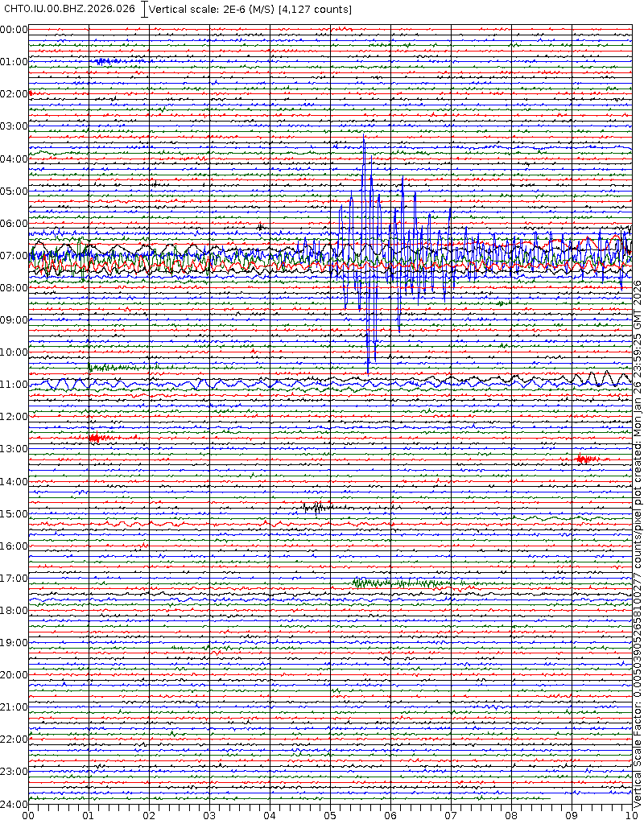Select the 17:00 hour label on left axis
This screenshot has height=824, width=644.
[x=14, y=578]
